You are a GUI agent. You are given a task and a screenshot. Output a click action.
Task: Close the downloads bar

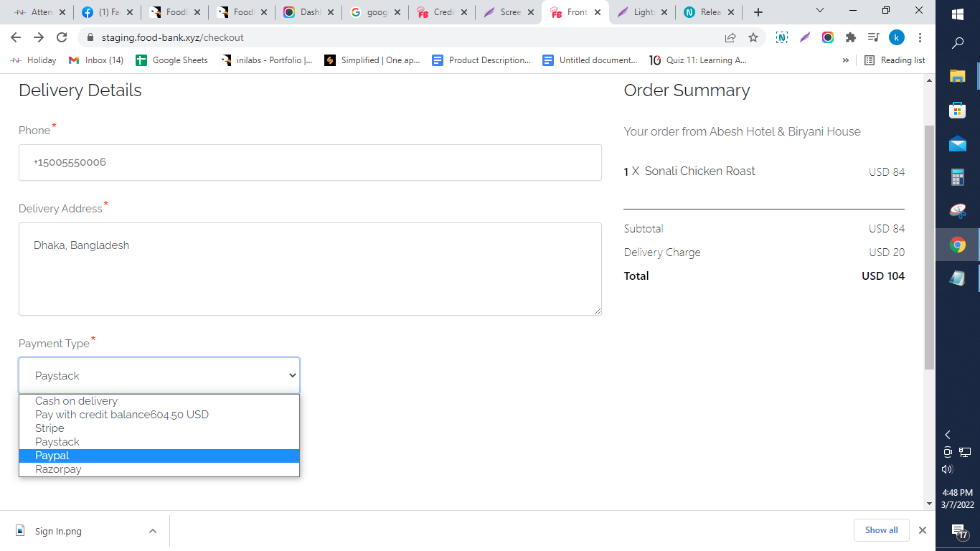[923, 530]
